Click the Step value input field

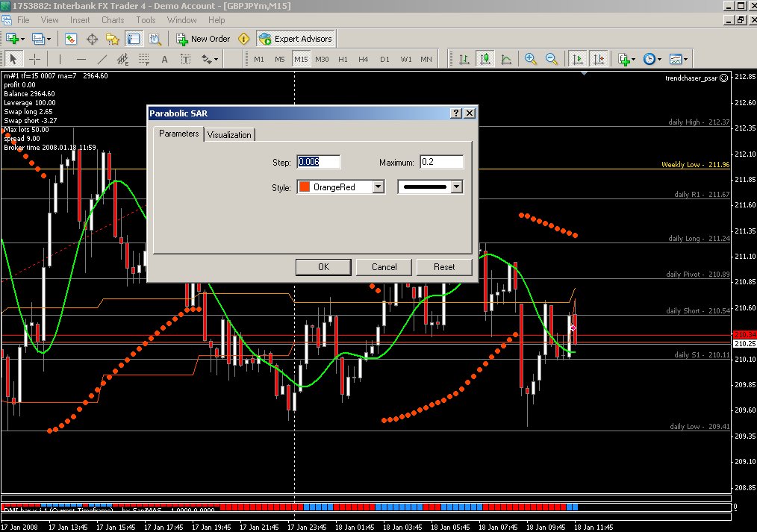pyautogui.click(x=319, y=162)
